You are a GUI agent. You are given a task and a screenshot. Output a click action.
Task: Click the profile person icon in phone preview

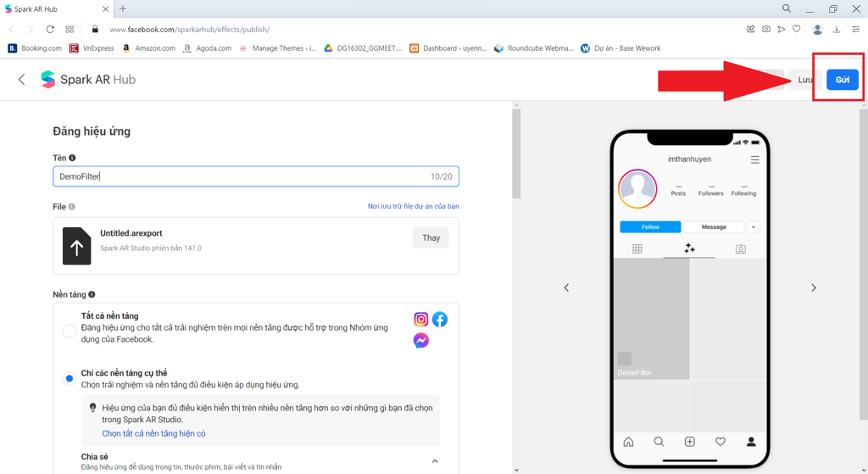pos(751,442)
